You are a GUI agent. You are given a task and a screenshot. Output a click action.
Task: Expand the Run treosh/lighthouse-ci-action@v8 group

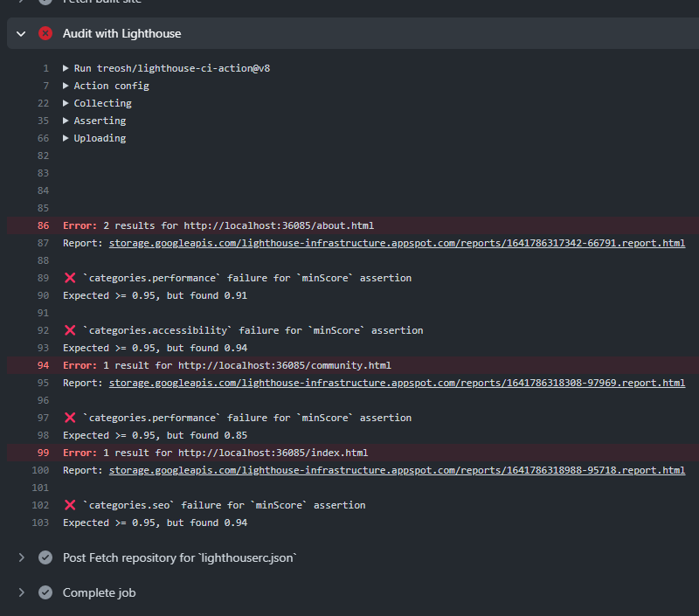66,68
